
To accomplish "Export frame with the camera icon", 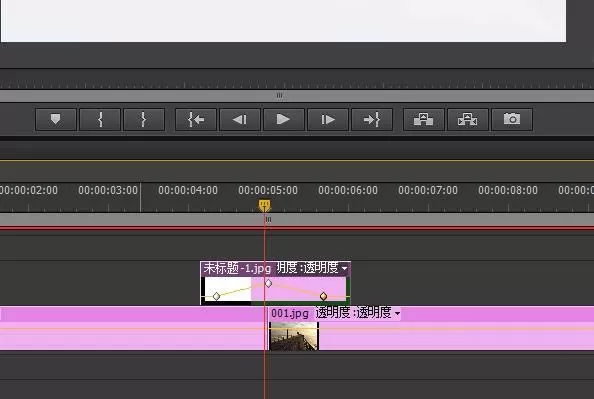I will [x=512, y=120].
